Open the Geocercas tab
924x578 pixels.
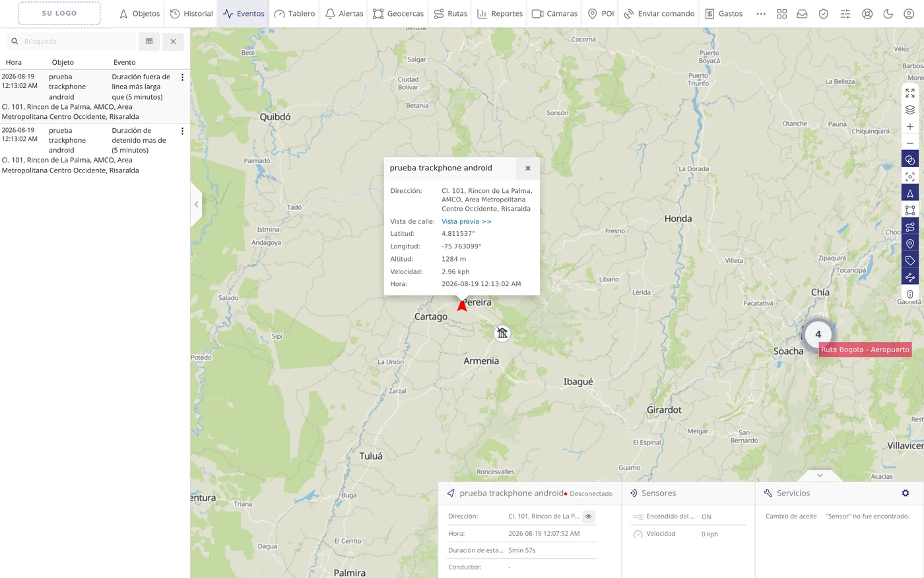coord(399,13)
